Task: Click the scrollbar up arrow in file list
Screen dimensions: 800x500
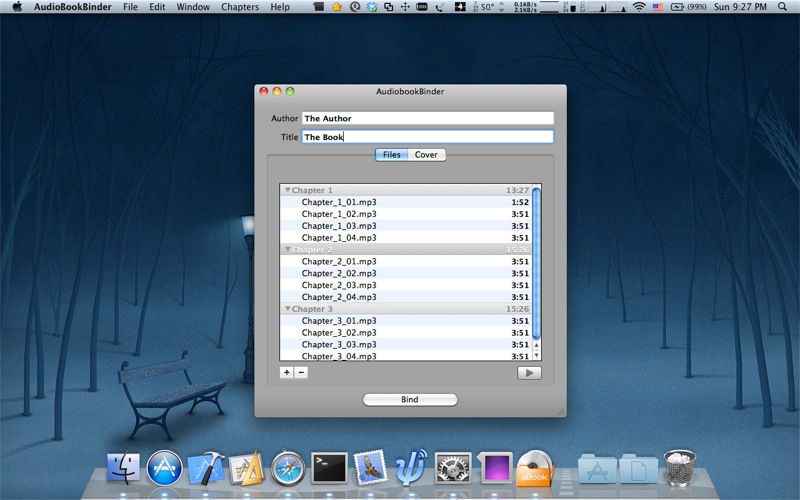Action: [x=536, y=345]
